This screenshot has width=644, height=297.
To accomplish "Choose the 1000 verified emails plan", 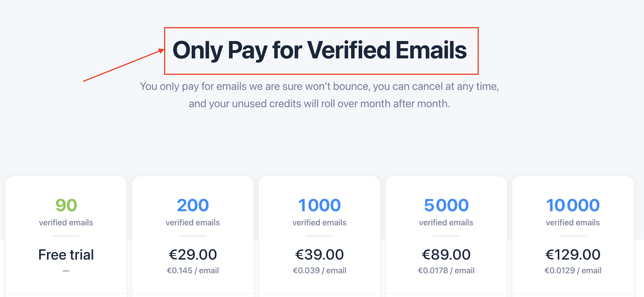I will coord(319,237).
